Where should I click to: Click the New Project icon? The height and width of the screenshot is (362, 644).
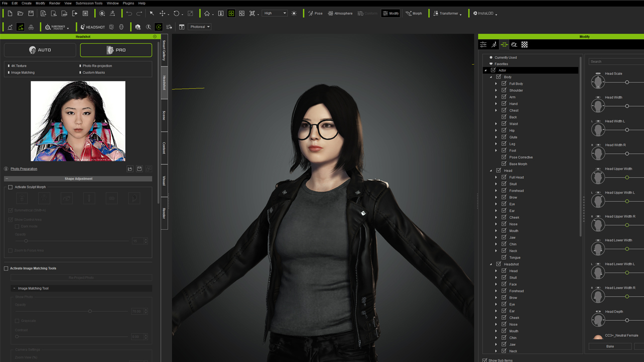click(10, 13)
